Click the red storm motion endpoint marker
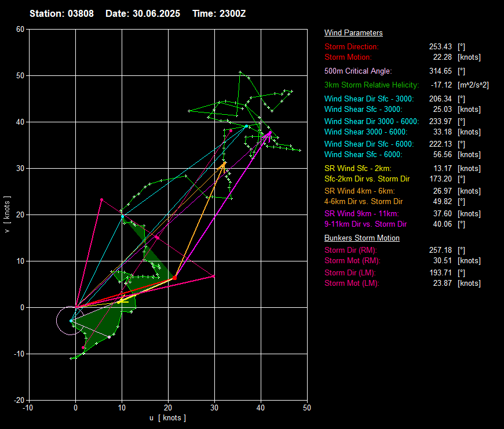Viewport: 504px width, 429px height. pos(174,278)
